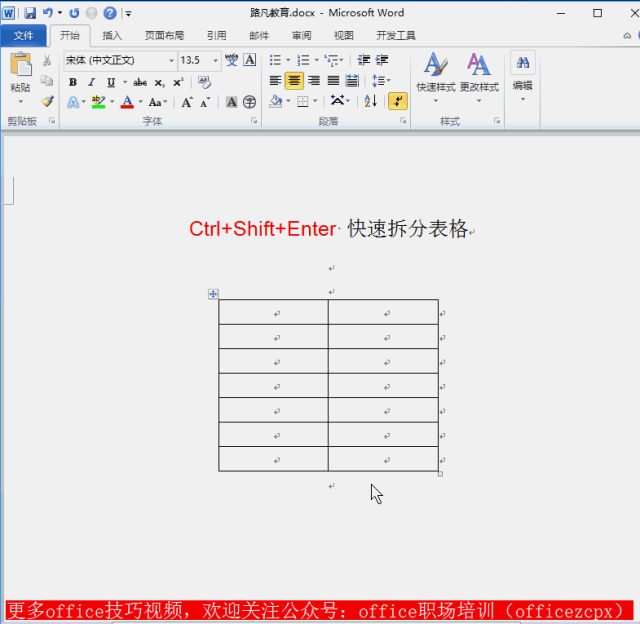Image resolution: width=640 pixels, height=624 pixels.
Task: Shrink font size button
Action: point(205,102)
